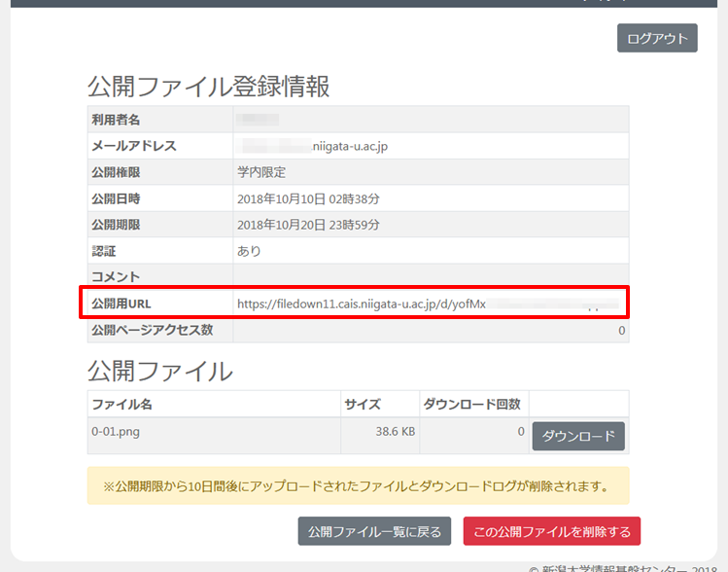Click the 学内限定 publication permission value
The height and width of the screenshot is (572, 728).
(261, 172)
